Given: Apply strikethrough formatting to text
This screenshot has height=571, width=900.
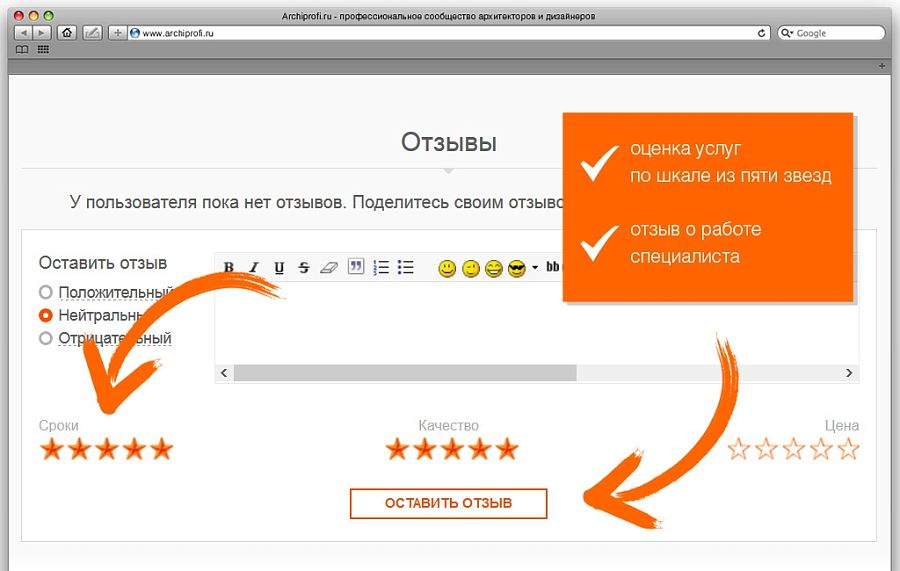Looking at the screenshot, I should 304,267.
